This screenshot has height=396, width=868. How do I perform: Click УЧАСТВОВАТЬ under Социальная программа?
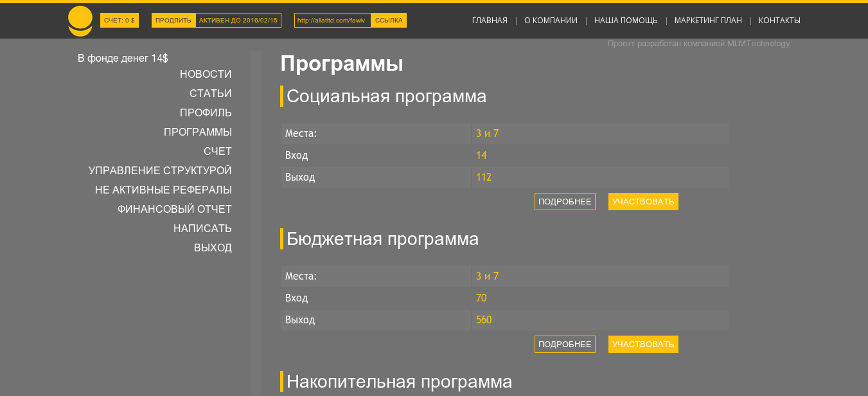pyautogui.click(x=643, y=202)
